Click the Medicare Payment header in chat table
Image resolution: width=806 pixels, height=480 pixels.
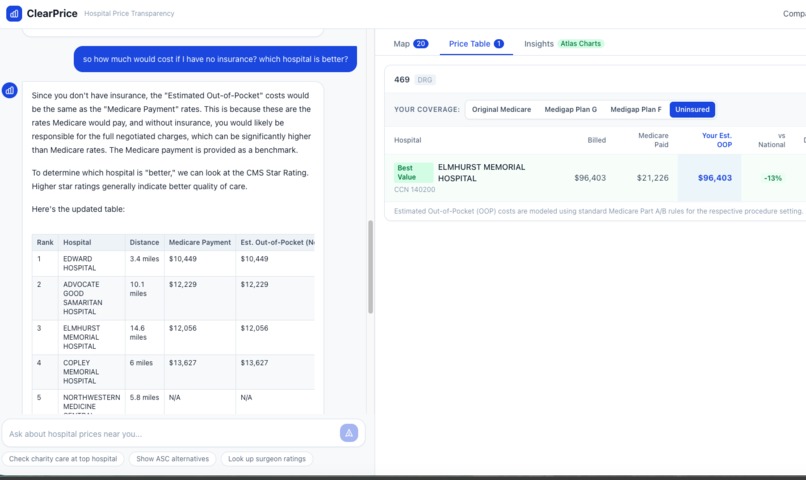coord(200,242)
